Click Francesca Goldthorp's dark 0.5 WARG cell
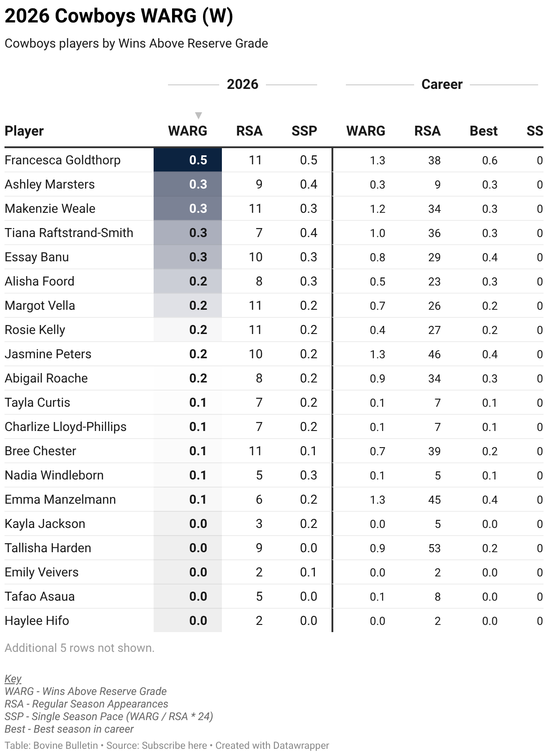Image resolution: width=548 pixels, height=756 pixels. coord(188,160)
